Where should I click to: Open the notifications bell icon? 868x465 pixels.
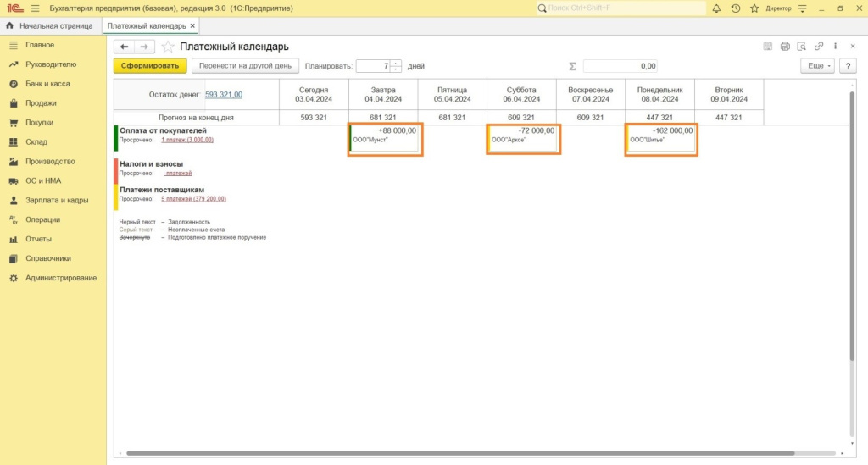(x=716, y=8)
